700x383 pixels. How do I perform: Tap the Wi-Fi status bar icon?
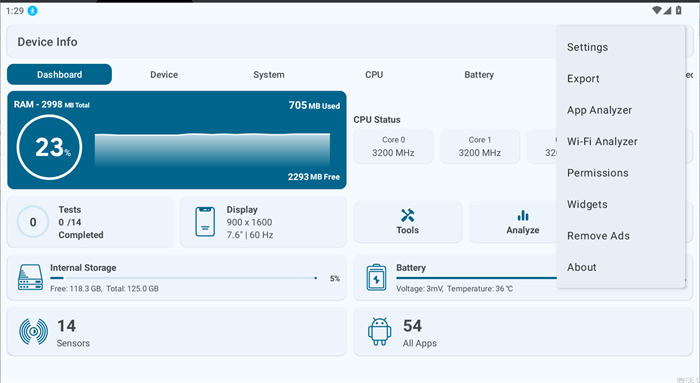(x=656, y=10)
